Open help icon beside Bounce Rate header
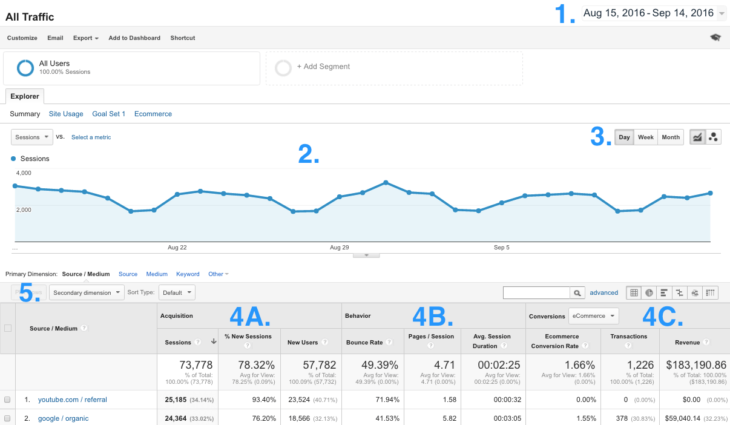 [389, 342]
